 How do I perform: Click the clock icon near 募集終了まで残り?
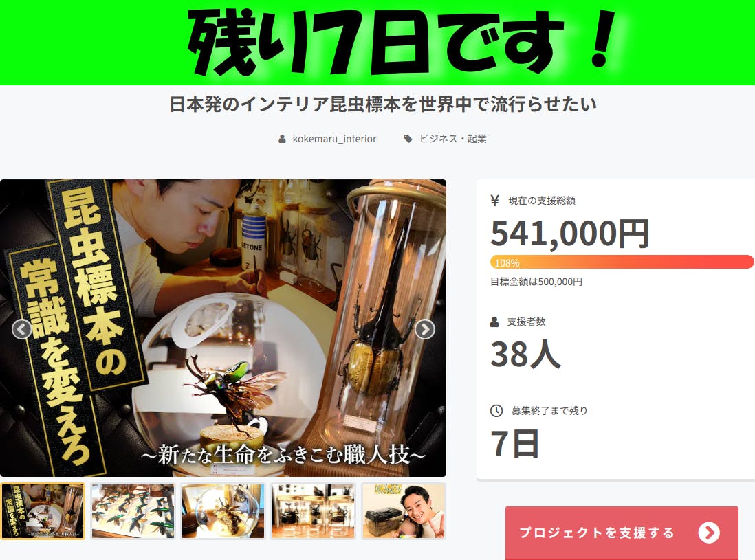click(496, 410)
